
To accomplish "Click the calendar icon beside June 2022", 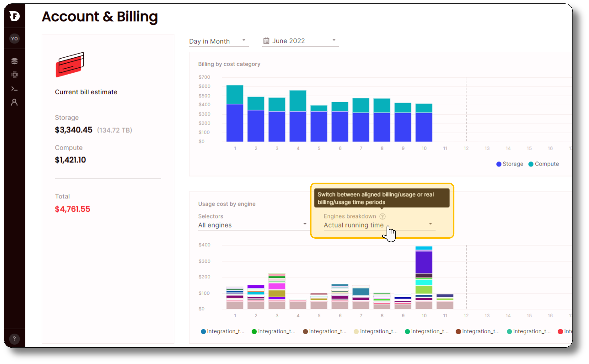I will pyautogui.click(x=266, y=41).
